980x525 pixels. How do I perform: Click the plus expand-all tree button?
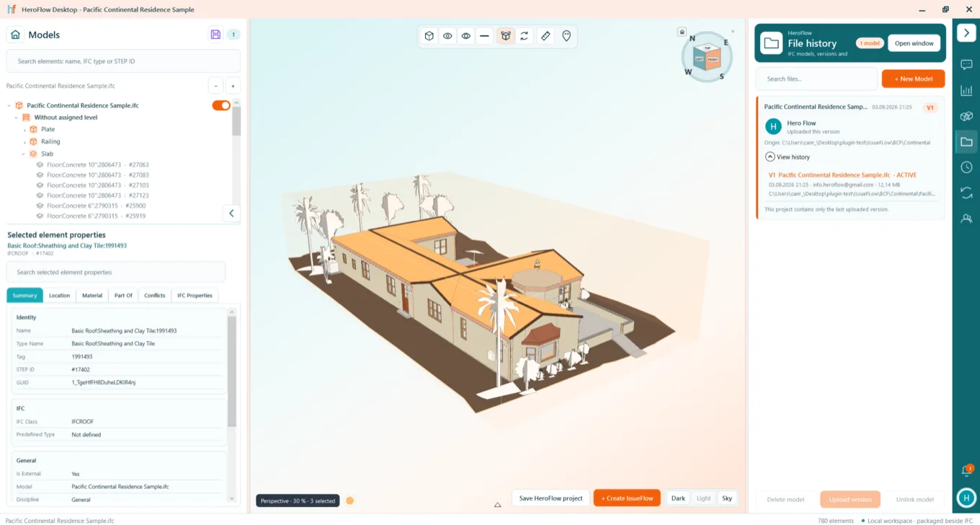(x=233, y=86)
